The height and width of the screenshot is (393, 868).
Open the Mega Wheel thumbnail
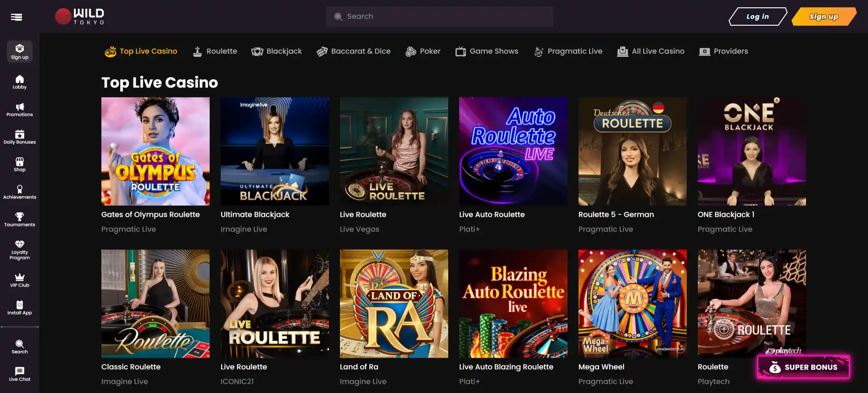pos(633,304)
